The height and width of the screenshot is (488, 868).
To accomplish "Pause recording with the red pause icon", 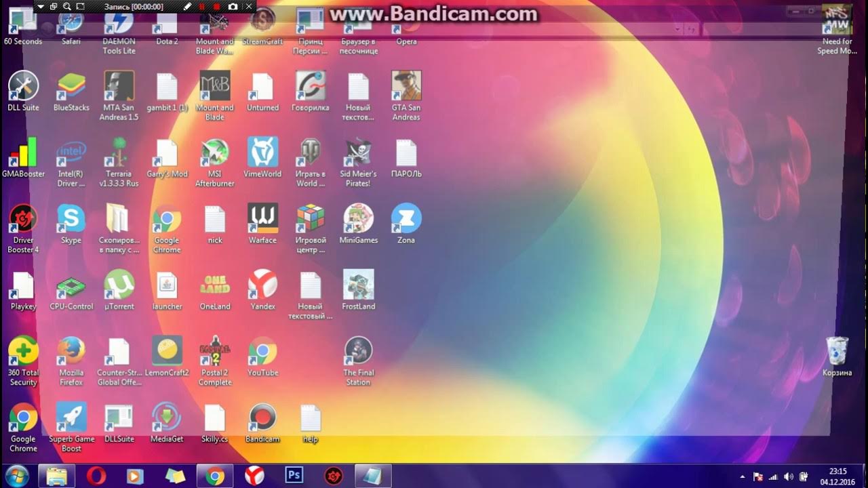I will click(x=202, y=7).
